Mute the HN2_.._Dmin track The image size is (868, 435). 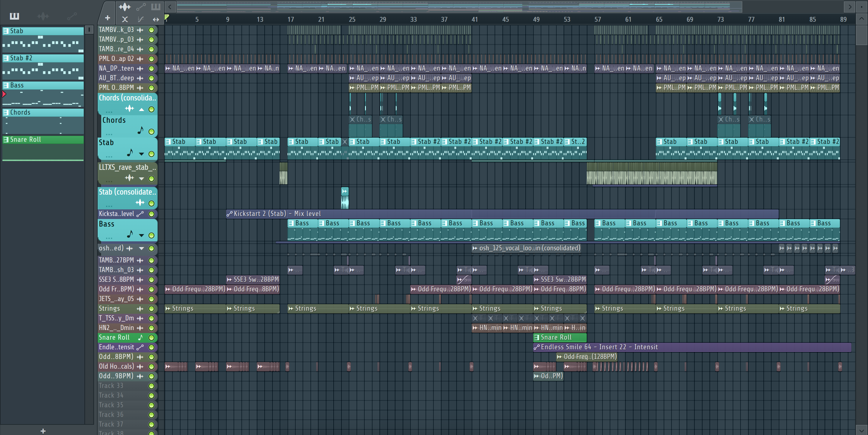pyautogui.click(x=152, y=328)
